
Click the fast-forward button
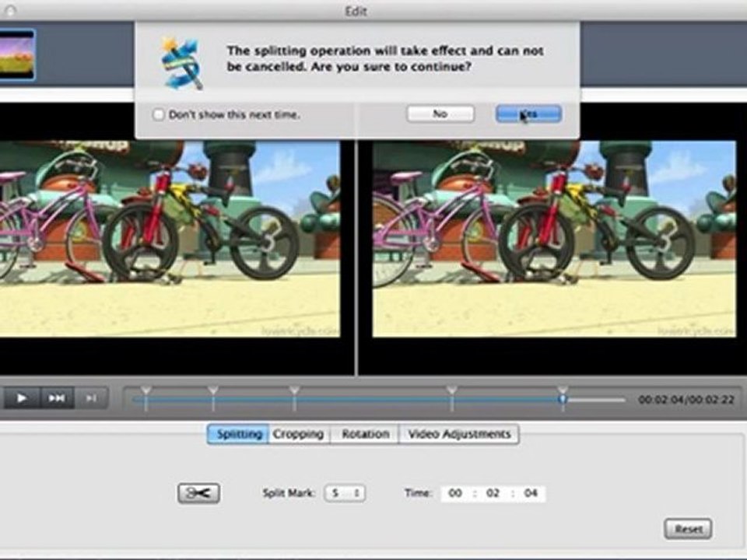pos(57,397)
